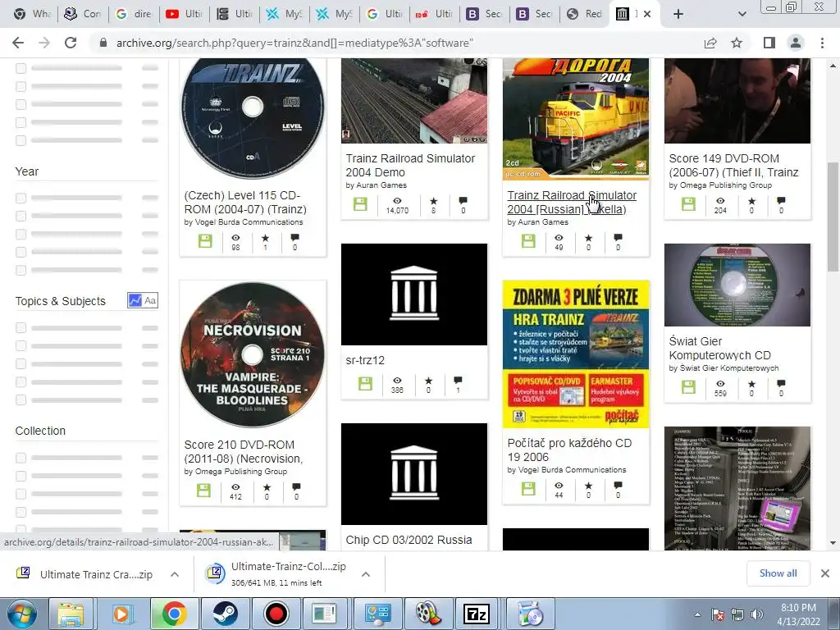Click the favorites star under Czech Level 115

tap(265, 238)
